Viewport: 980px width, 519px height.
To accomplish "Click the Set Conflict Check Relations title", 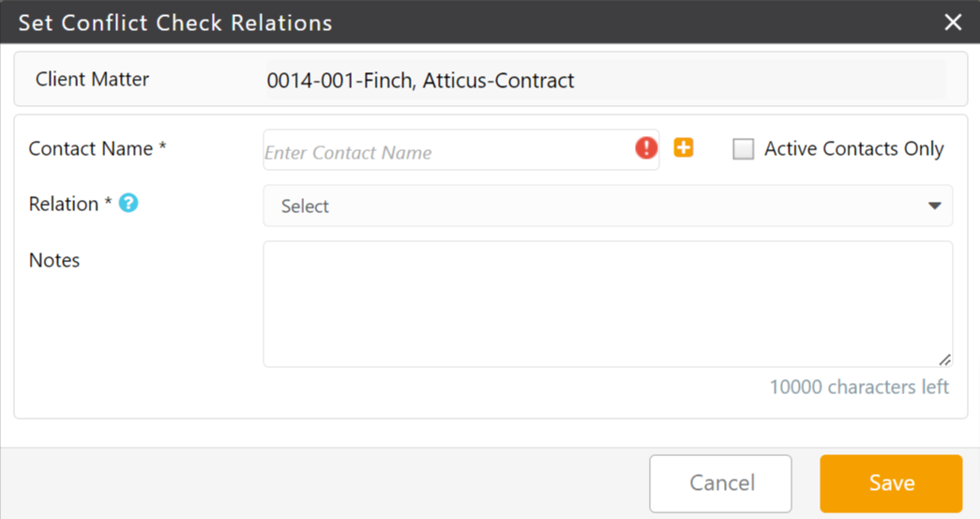I will 175,23.
